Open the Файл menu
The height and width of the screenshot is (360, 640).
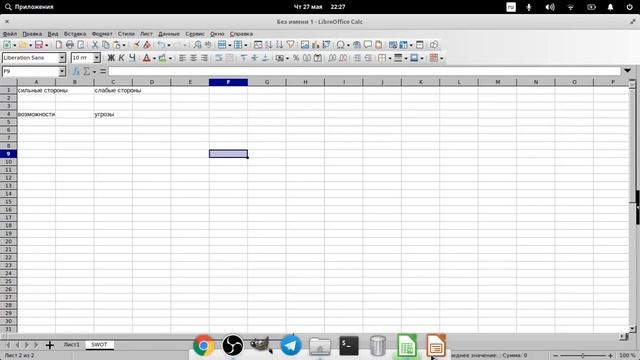(10, 34)
